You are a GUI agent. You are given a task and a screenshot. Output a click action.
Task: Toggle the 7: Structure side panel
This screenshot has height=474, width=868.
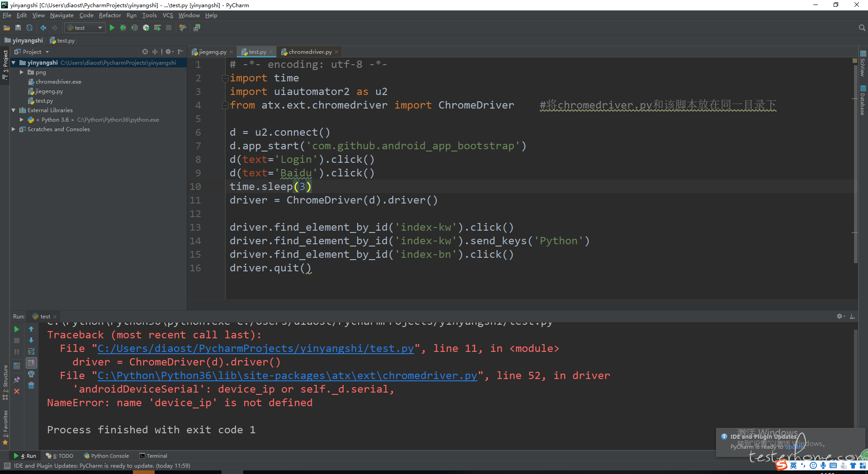[5, 382]
